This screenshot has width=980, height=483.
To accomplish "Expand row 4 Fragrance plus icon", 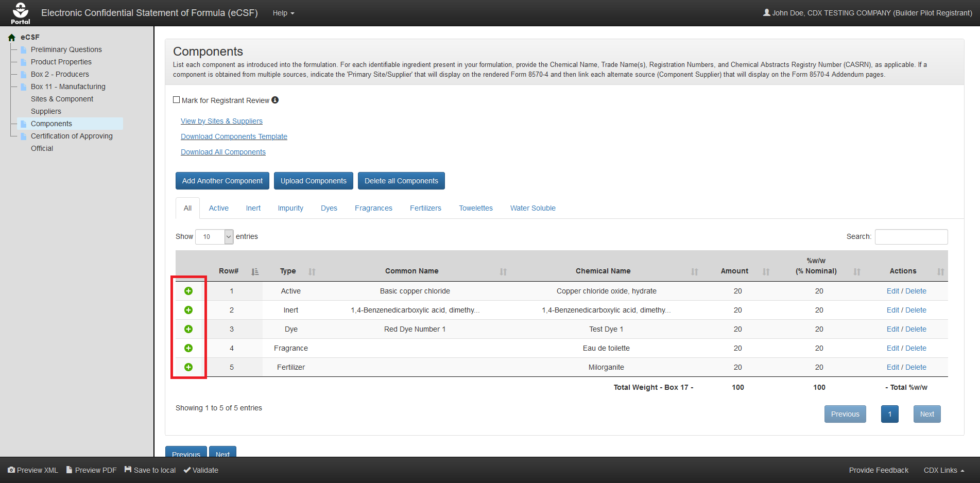I will [x=188, y=348].
